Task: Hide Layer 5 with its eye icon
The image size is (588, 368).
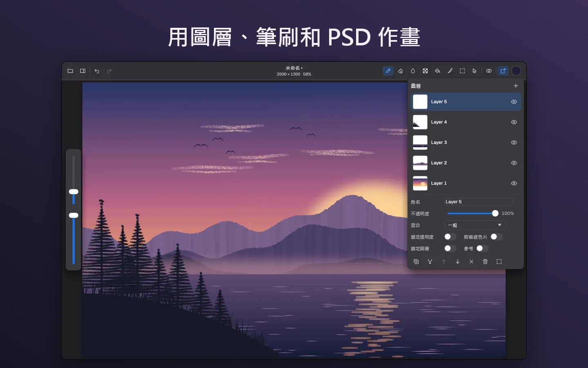Action: (514, 102)
